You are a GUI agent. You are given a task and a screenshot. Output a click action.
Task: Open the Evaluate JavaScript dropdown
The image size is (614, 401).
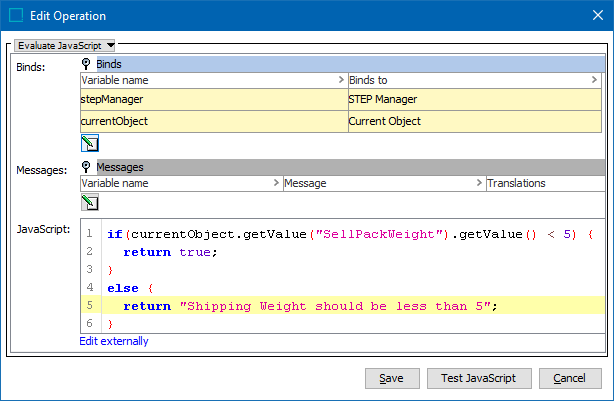coord(66,45)
